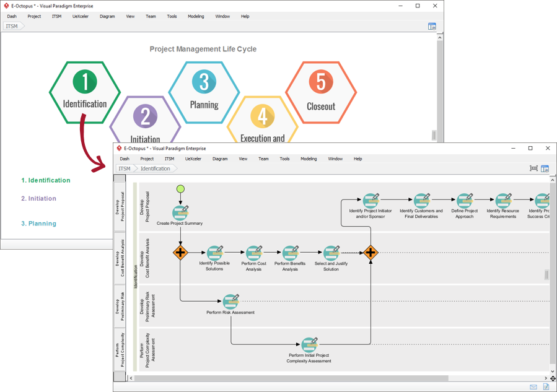Viewport: 557px width, 392px height.
Task: Open the Modeling menu in the back window
Action: [196, 16]
